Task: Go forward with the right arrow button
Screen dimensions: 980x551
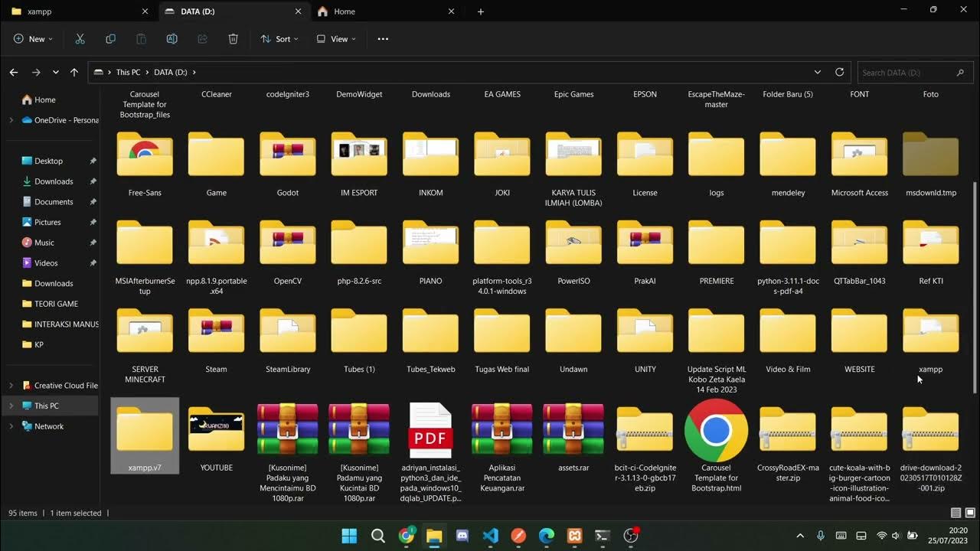Action: pyautogui.click(x=35, y=72)
